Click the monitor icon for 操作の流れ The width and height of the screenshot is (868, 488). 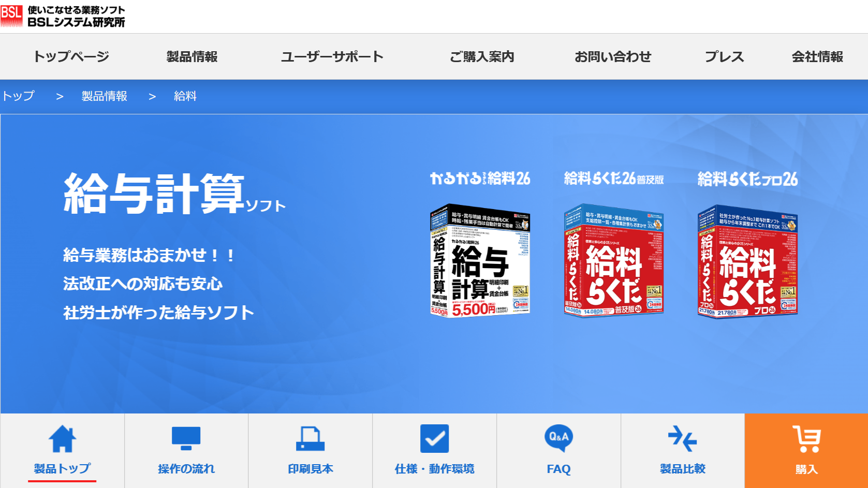click(186, 438)
